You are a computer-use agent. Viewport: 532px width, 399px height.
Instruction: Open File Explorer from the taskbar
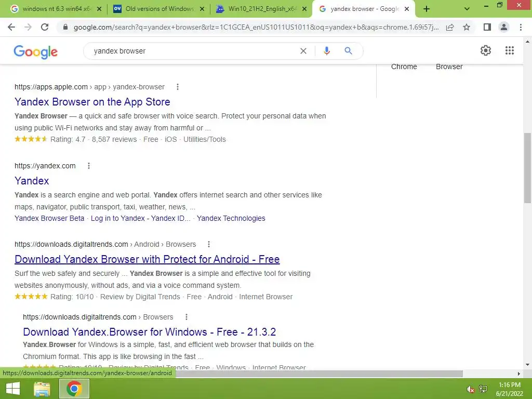[42, 389]
